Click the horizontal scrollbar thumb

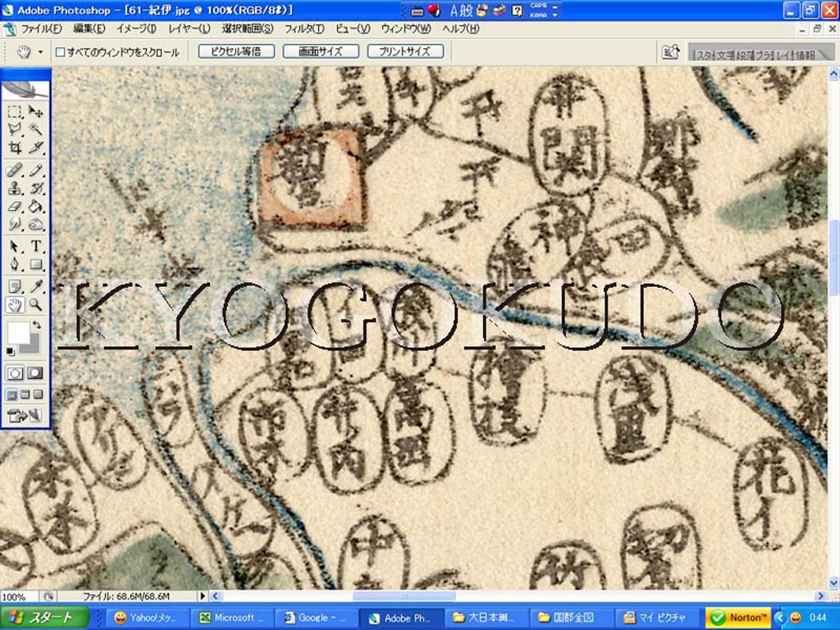point(404,596)
